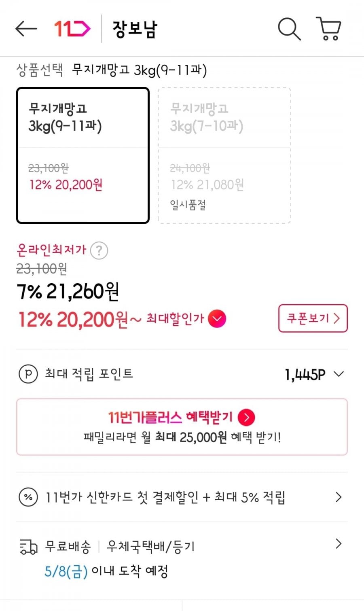Expand 1,445P points chevron
364x611 pixels.
click(339, 374)
